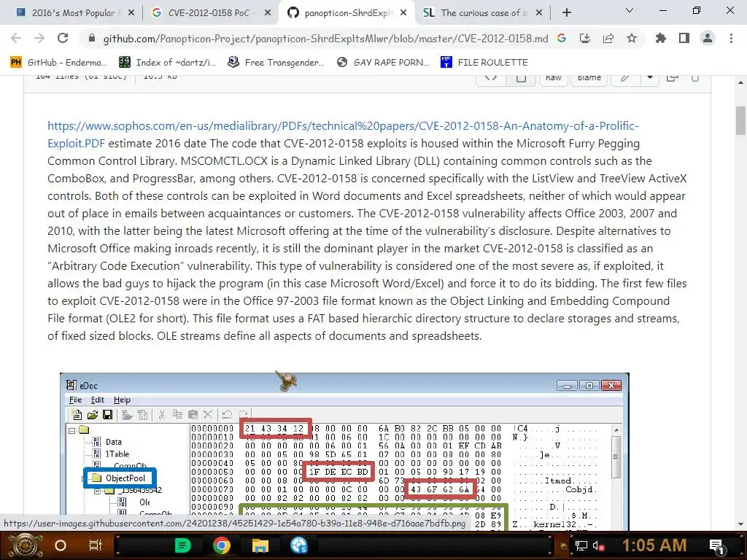Image resolution: width=747 pixels, height=560 pixels.
Task: View site information via the padlock icon
Action: click(x=92, y=38)
